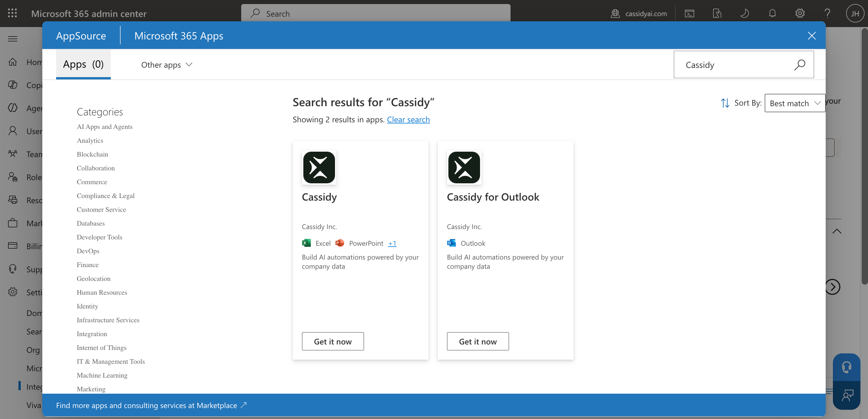
Task: Click the Roles icon in left sidebar
Action: 13,177
